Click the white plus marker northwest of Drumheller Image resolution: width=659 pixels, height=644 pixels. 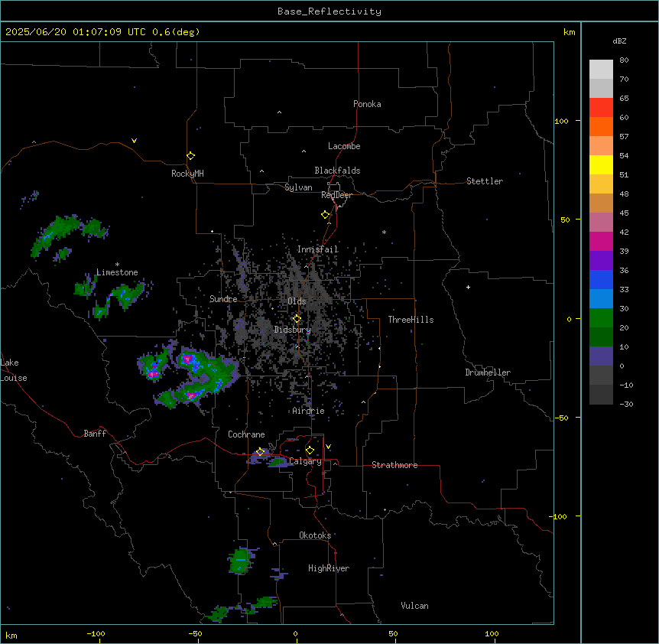click(x=468, y=287)
